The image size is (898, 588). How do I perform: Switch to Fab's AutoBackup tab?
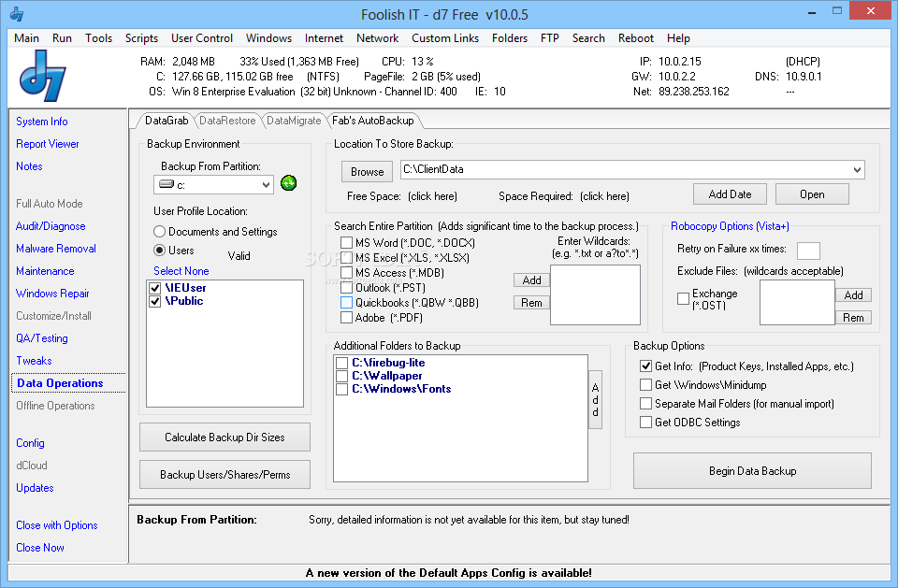click(x=373, y=121)
